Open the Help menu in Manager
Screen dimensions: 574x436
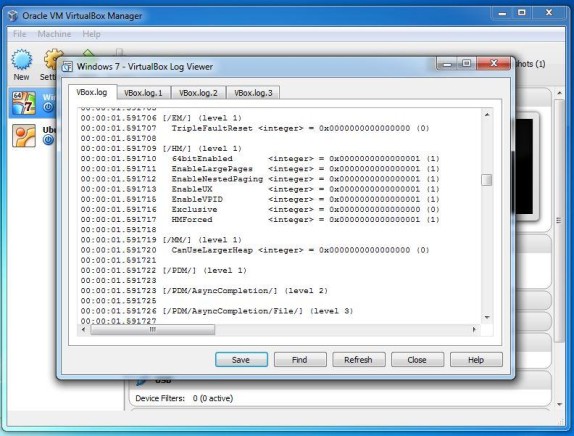click(x=91, y=34)
